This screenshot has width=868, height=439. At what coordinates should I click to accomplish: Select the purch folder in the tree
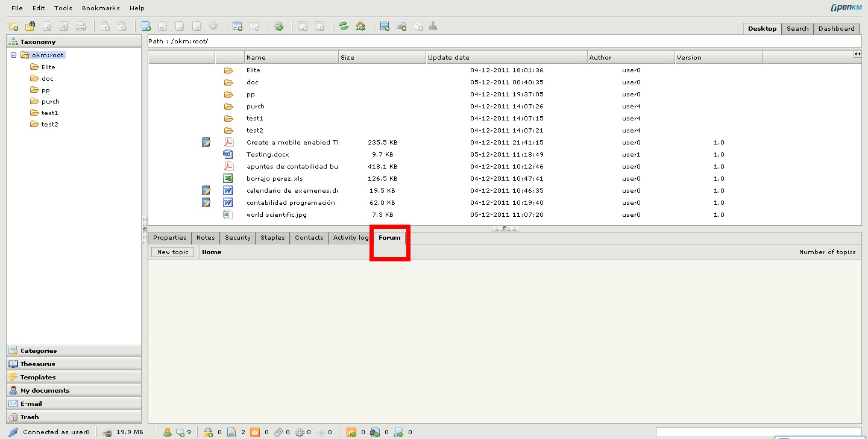[51, 102]
